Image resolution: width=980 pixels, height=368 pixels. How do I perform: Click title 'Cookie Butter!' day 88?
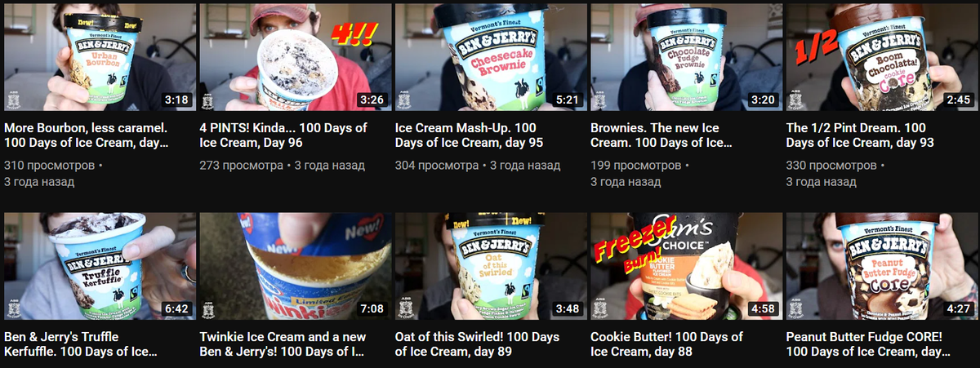point(667,344)
